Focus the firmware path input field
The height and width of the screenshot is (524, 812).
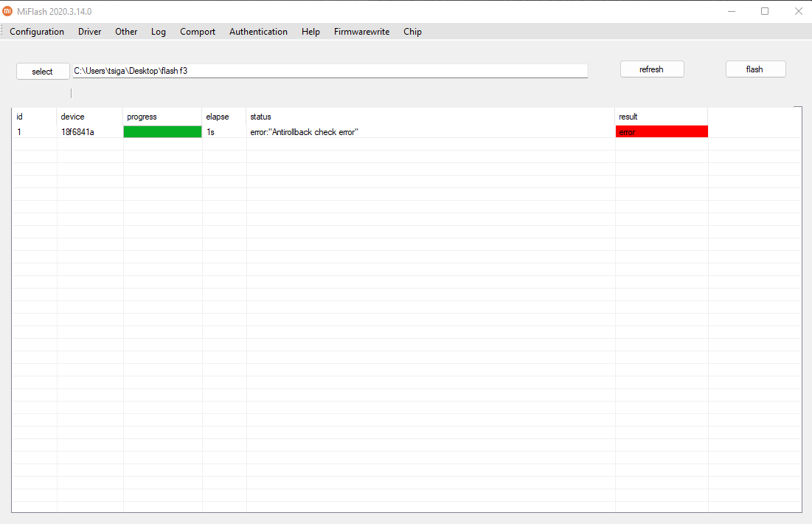[330, 71]
